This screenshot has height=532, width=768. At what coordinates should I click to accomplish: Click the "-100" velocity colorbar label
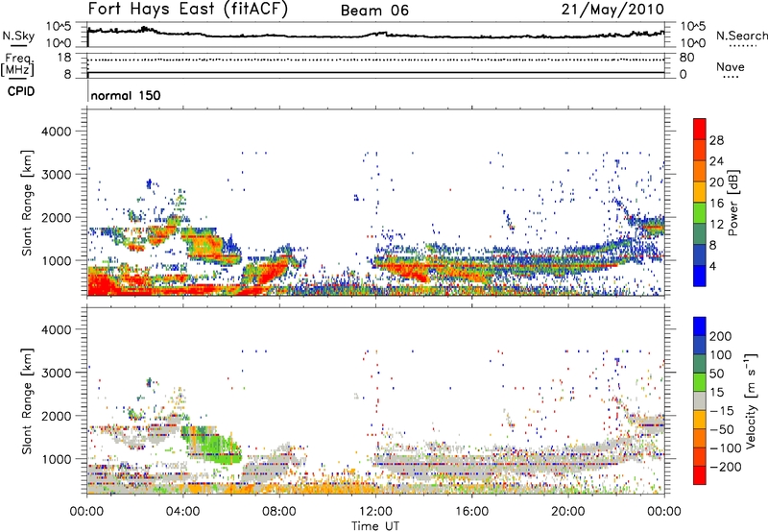coord(725,448)
